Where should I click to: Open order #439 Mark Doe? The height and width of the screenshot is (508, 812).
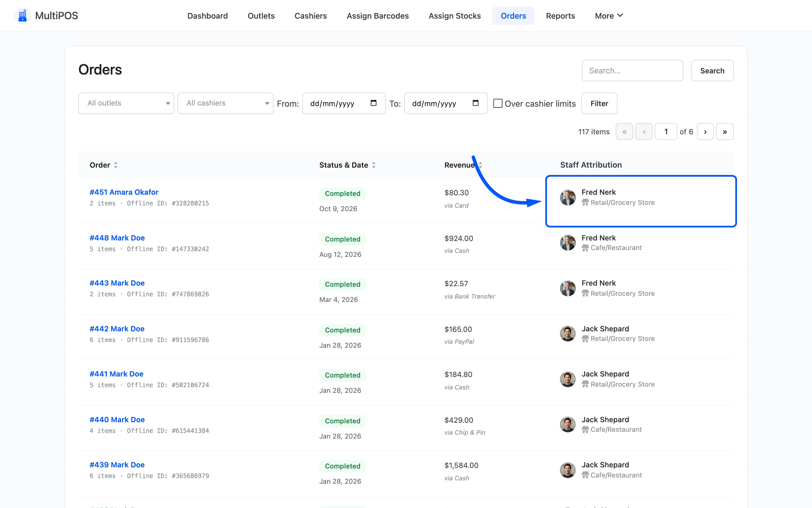117,465
